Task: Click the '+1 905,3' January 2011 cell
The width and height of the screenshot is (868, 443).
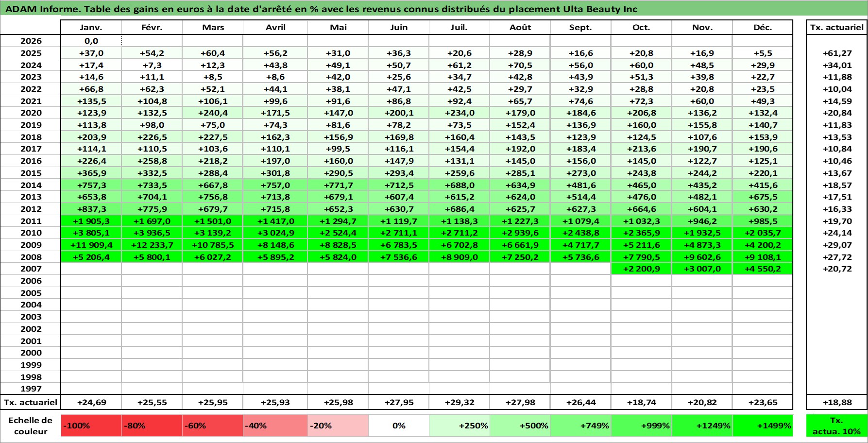Action: pyautogui.click(x=91, y=221)
